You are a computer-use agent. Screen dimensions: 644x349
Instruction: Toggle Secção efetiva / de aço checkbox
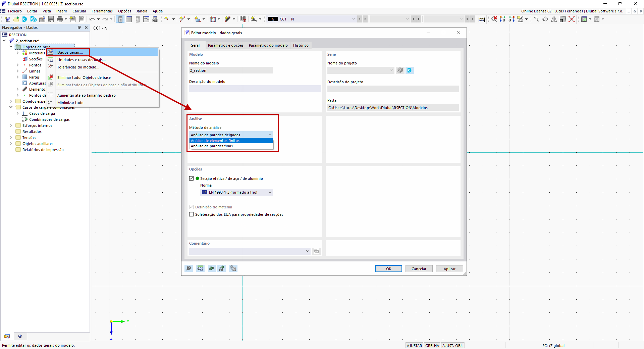(192, 179)
